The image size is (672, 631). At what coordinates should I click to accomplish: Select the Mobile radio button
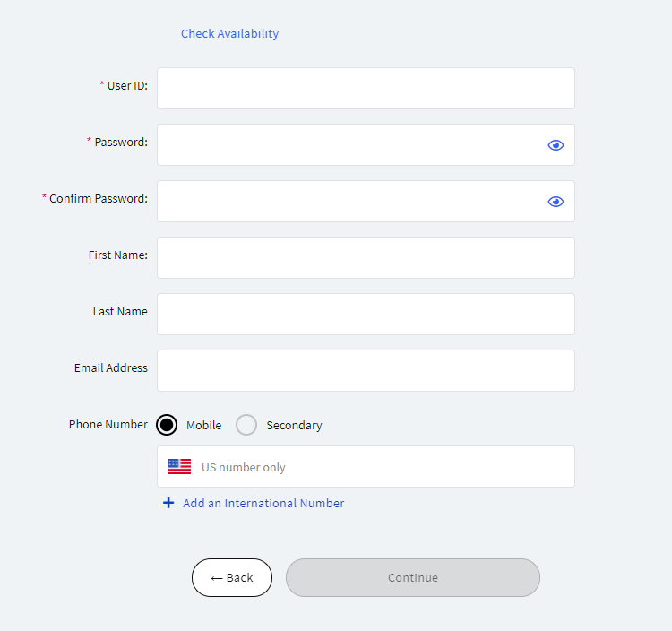click(x=167, y=425)
